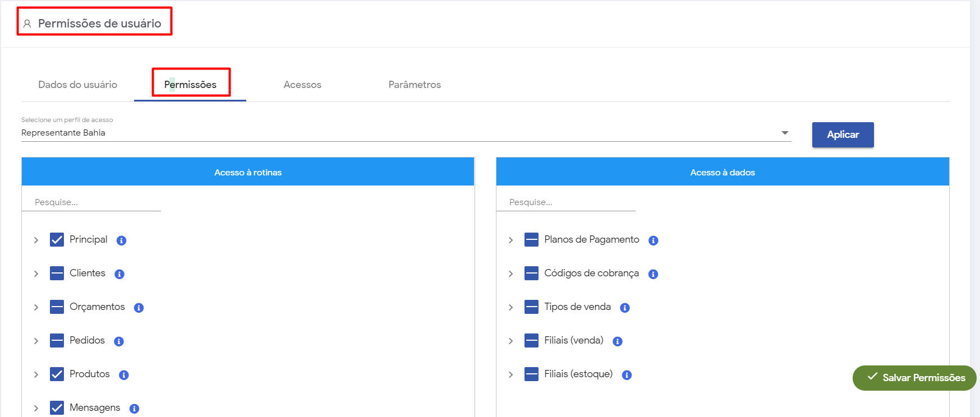Click info icon next to Produtos
This screenshot has width=980, height=417.
(124, 375)
